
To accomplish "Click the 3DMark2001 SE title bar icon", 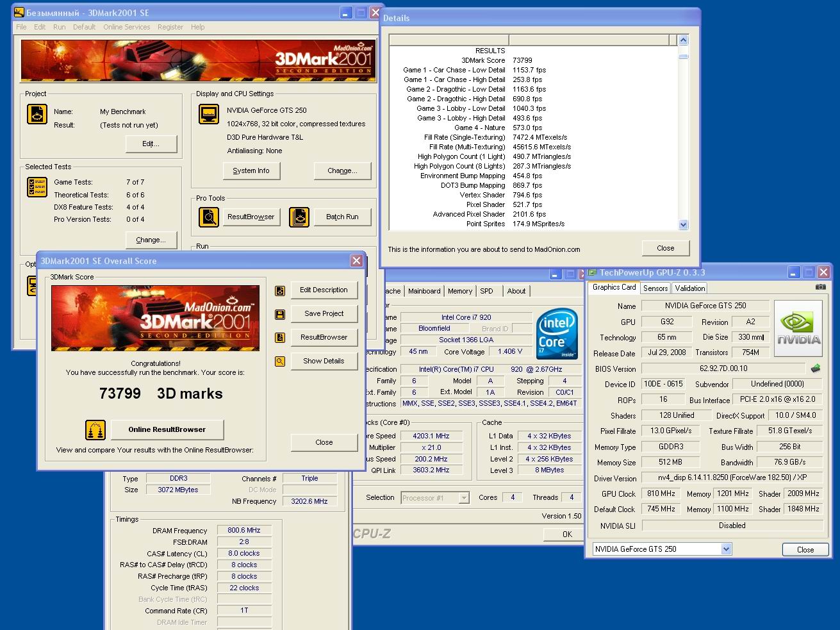I will (19, 12).
